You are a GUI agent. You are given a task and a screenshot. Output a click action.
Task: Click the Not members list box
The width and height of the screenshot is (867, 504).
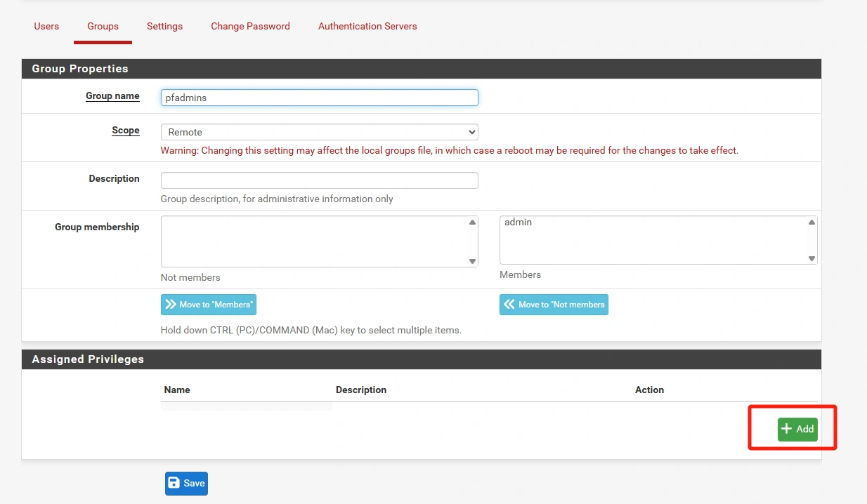(320, 241)
